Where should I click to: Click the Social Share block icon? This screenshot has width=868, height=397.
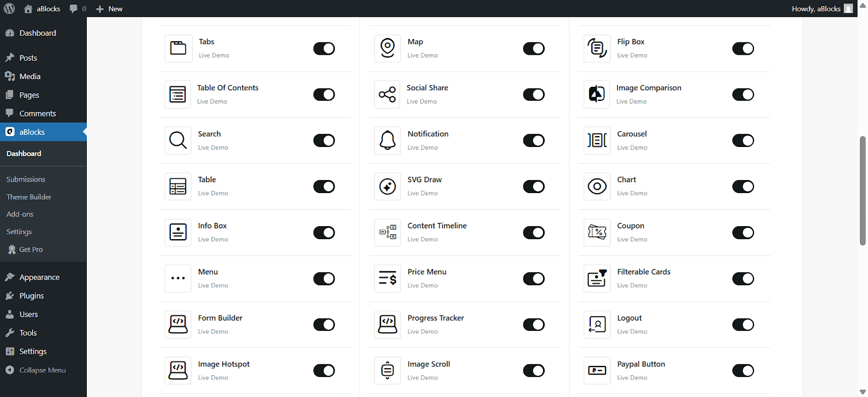387,94
